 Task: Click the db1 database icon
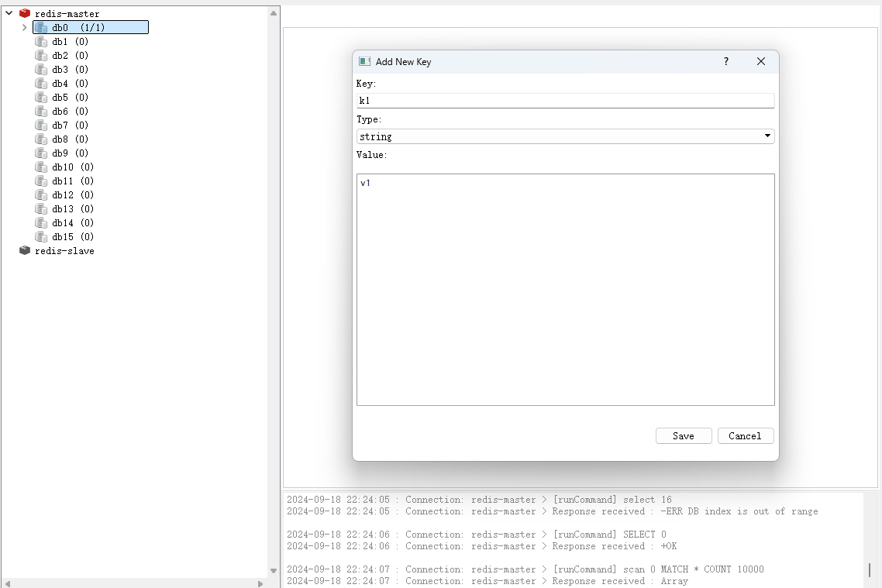(41, 42)
